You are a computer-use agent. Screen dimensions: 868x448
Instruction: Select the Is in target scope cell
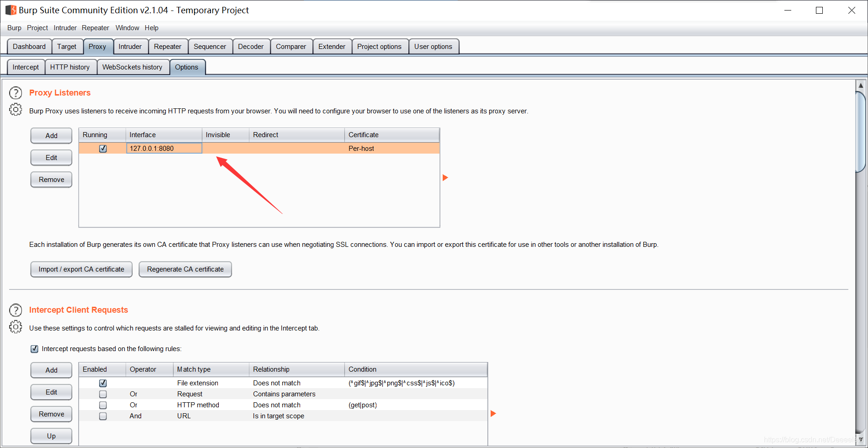[x=297, y=416]
